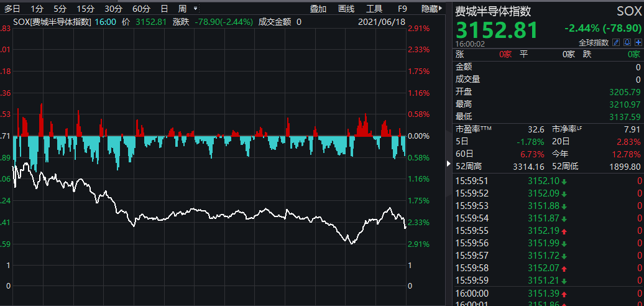
Task: Click the large 3152.81 price
Action: [x=497, y=30]
